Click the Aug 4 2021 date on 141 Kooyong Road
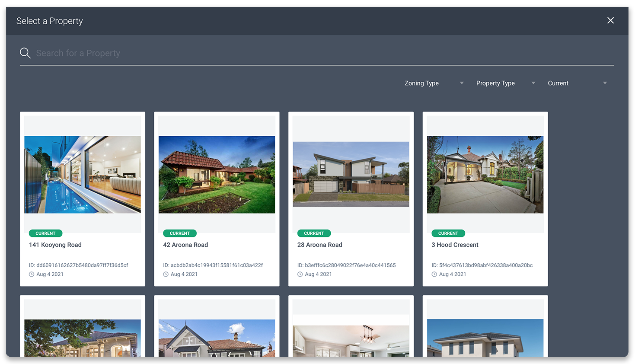This screenshot has width=635, height=364. (x=50, y=275)
